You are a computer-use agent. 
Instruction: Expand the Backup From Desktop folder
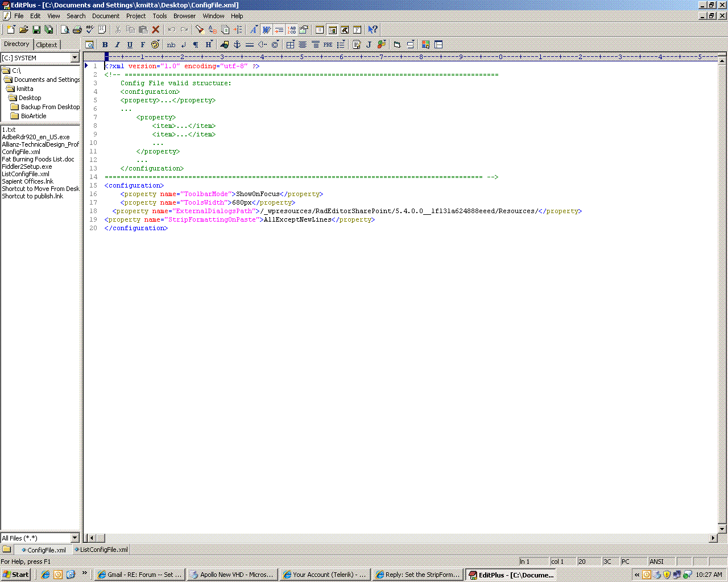pos(45,107)
